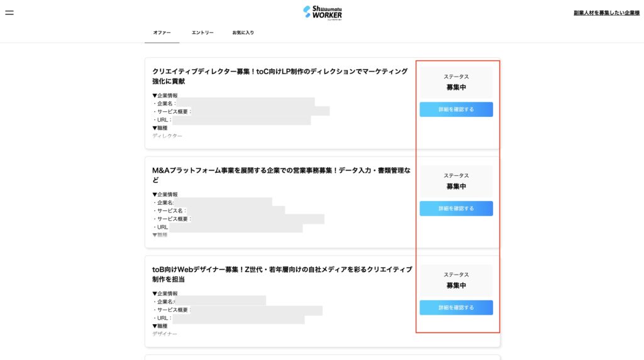
Task: Click the 募集中 status in the M&Aプラットフォーム card
Action: (x=456, y=187)
